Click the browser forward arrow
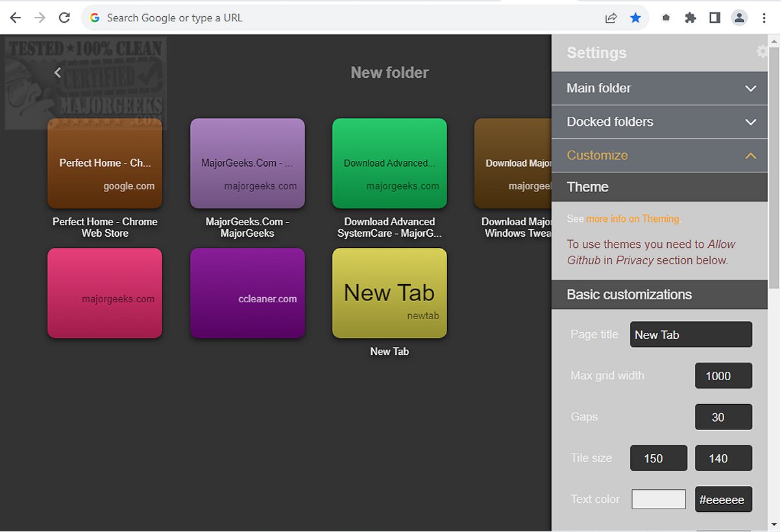This screenshot has width=782, height=532. 40,18
